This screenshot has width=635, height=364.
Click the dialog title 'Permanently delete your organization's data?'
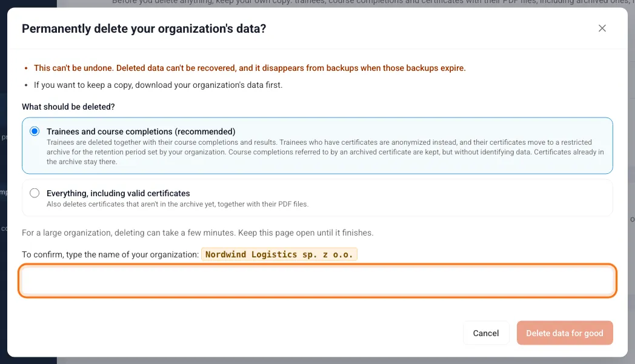coord(144,28)
